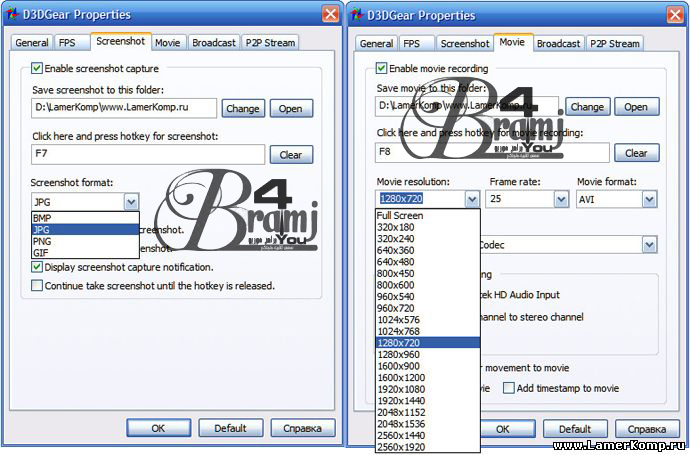
Task: Enable add timestamp to movie
Action: (x=509, y=388)
